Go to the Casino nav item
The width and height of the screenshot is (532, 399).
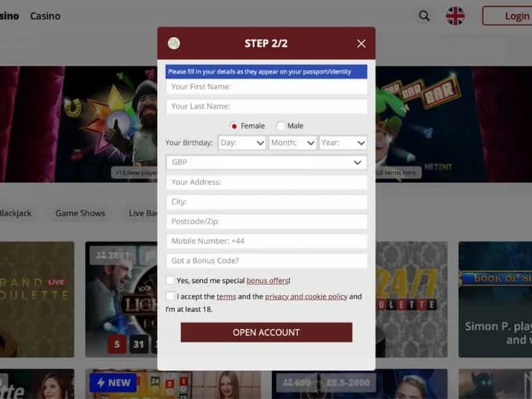coord(45,16)
